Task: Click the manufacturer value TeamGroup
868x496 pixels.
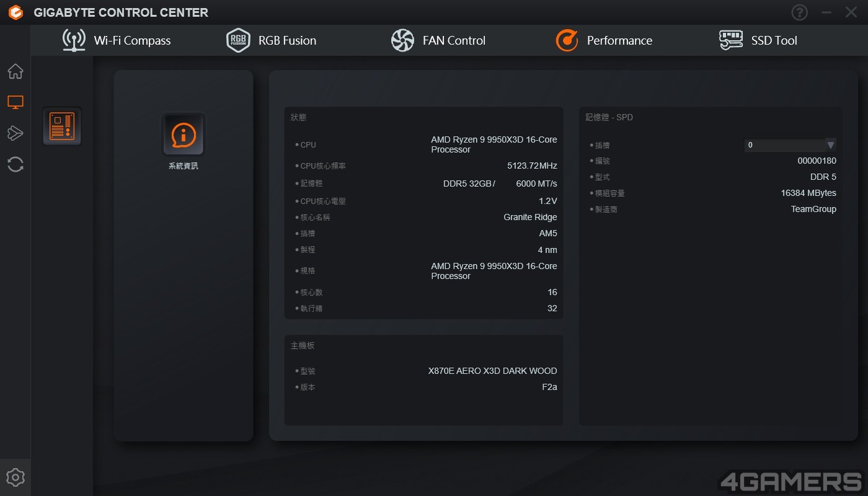Action: point(813,209)
